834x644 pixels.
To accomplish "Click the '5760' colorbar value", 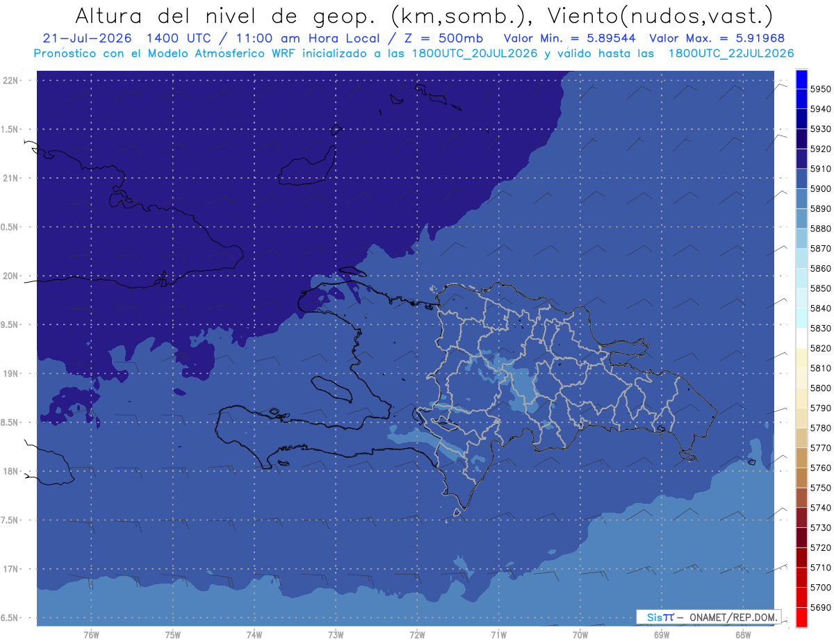I will coord(821,468).
